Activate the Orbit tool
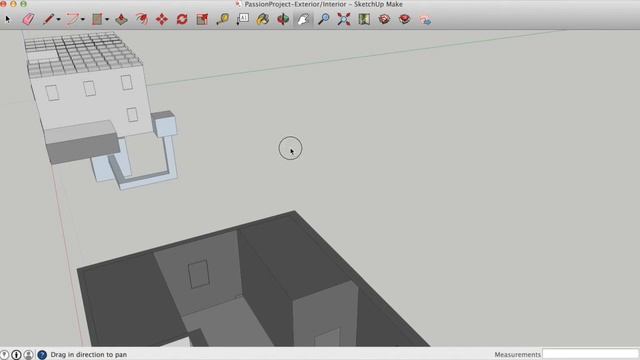The image size is (640, 360). (283, 19)
